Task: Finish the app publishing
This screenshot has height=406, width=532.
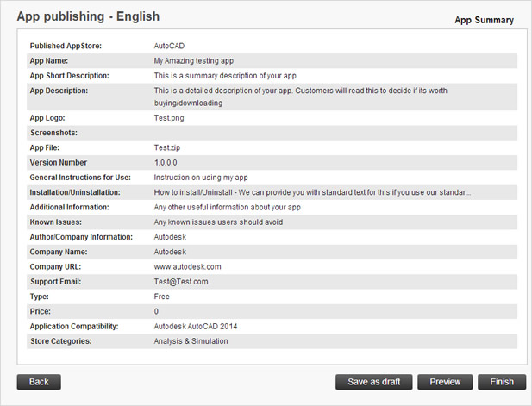Action: tap(502, 382)
